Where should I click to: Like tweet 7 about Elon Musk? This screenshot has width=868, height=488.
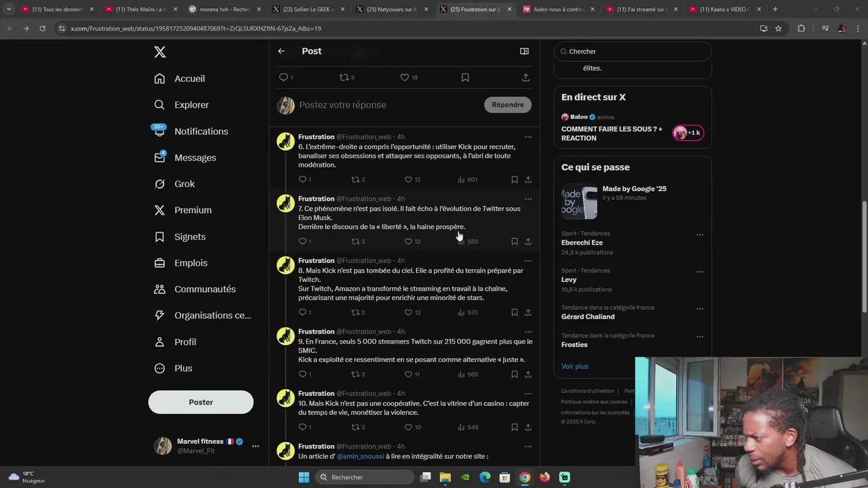point(408,241)
